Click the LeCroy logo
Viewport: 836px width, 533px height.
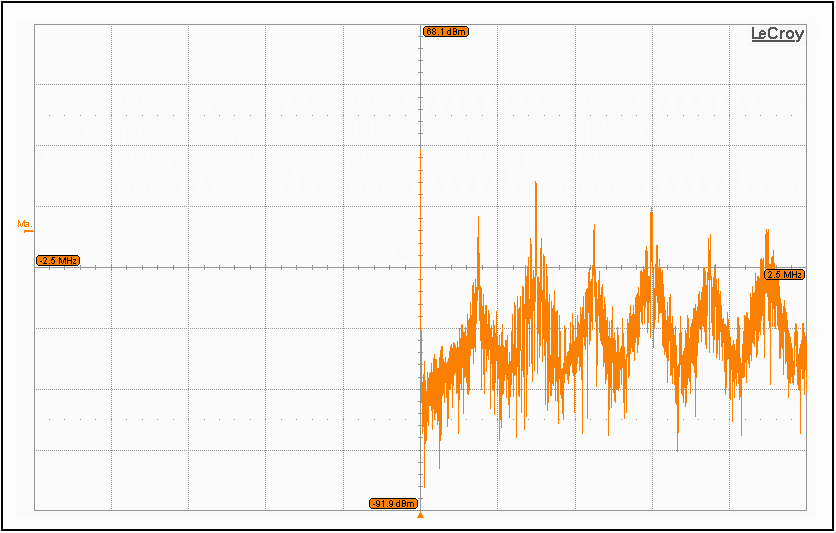(777, 34)
